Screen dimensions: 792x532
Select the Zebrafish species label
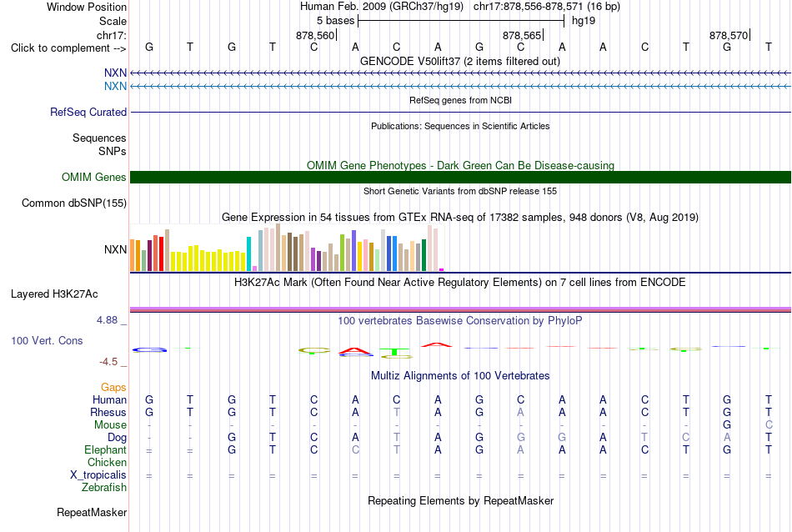pos(104,488)
